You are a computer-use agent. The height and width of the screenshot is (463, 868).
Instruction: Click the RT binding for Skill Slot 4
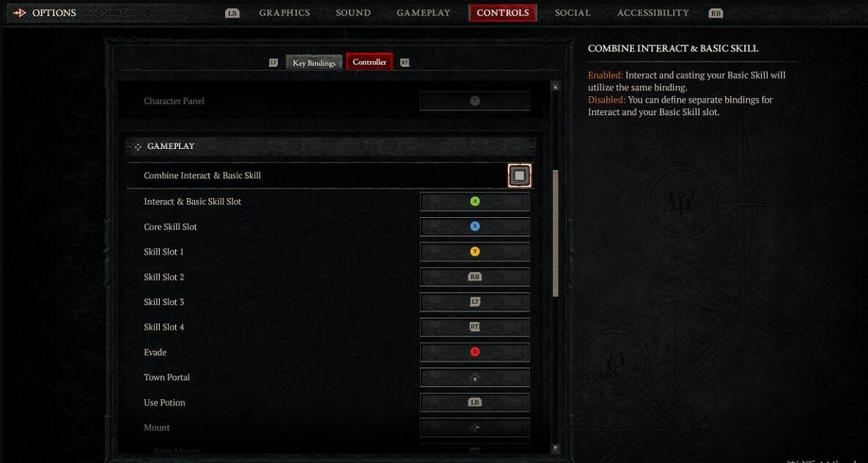pyautogui.click(x=474, y=327)
